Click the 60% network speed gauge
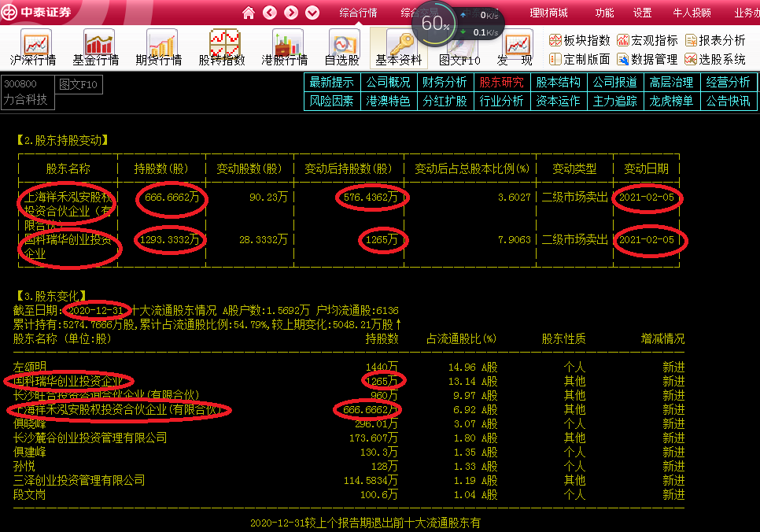The width and height of the screenshot is (760, 532). (435, 24)
